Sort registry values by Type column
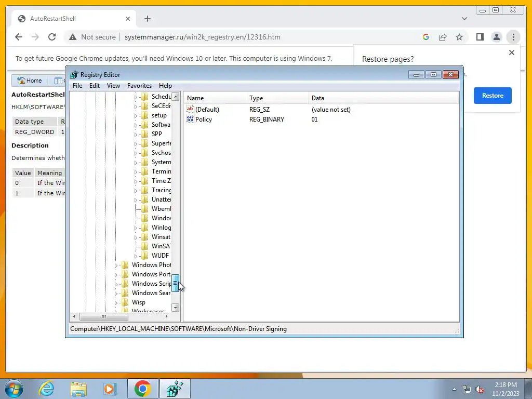532x399 pixels. (277, 98)
